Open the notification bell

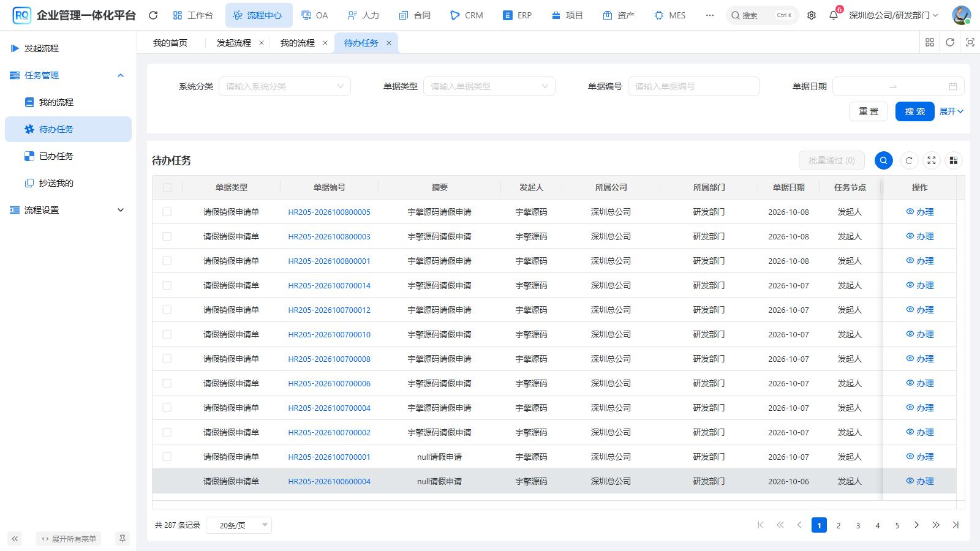tap(834, 15)
